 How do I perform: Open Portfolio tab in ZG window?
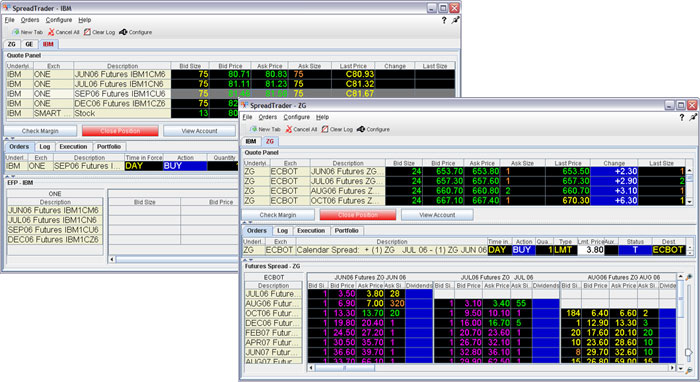(x=346, y=231)
